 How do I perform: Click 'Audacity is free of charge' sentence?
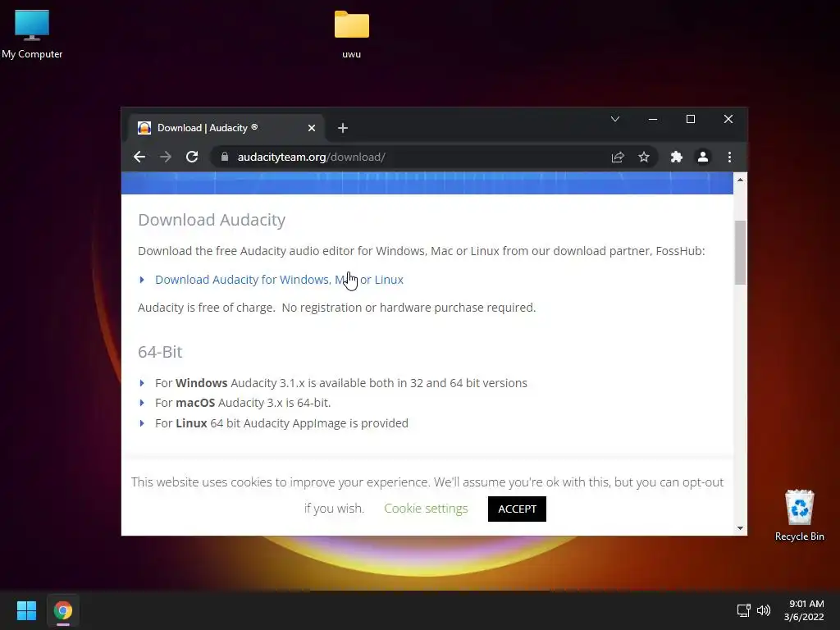tap(336, 308)
